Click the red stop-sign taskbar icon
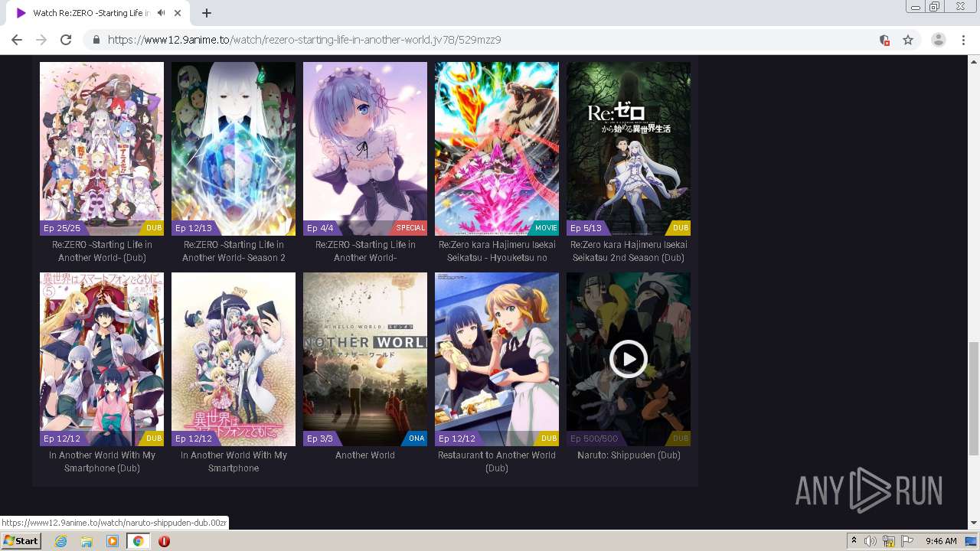Image resolution: width=980 pixels, height=551 pixels. (164, 541)
